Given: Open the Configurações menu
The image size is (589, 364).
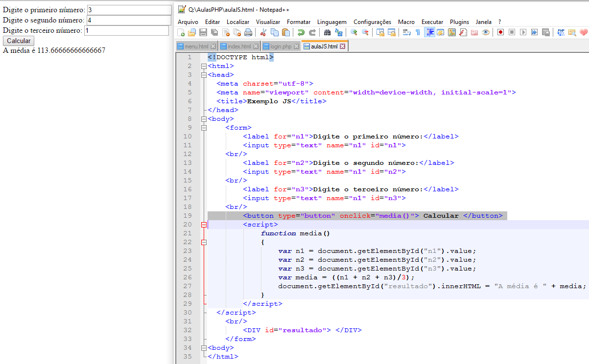Looking at the screenshot, I should pos(373,22).
